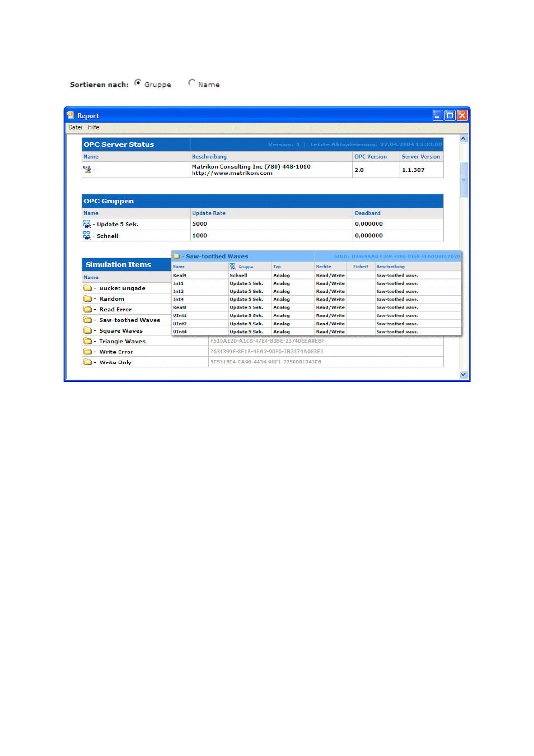Click the Write Only folder icon
This screenshot has height=756, width=534.
pyautogui.click(x=87, y=362)
